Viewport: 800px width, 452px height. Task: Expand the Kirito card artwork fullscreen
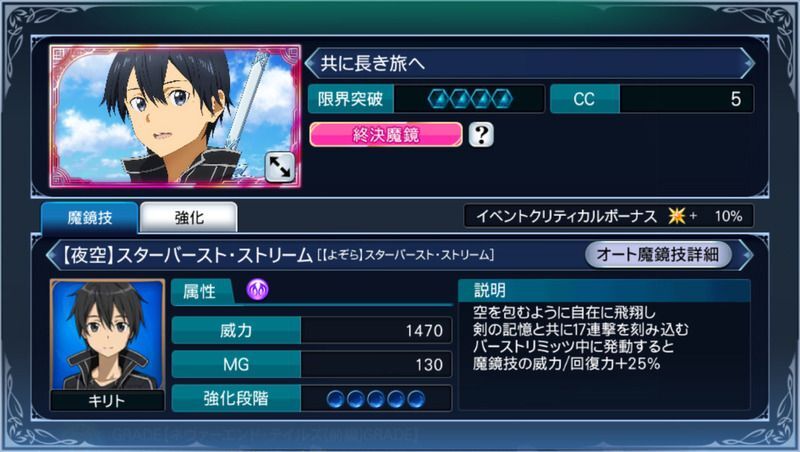pyautogui.click(x=280, y=167)
